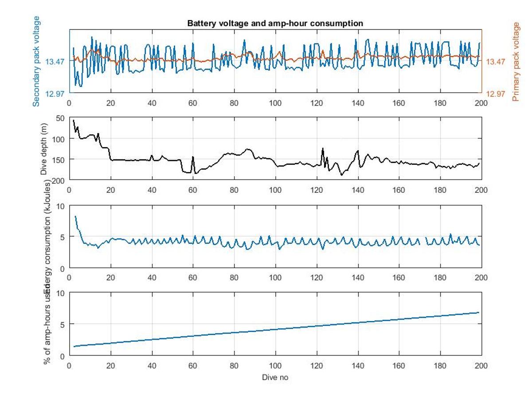Viewport: 532px width, 399px height.
Task: Click x-axis tick 180 under the energy consumption plot
Action: [x=440, y=278]
